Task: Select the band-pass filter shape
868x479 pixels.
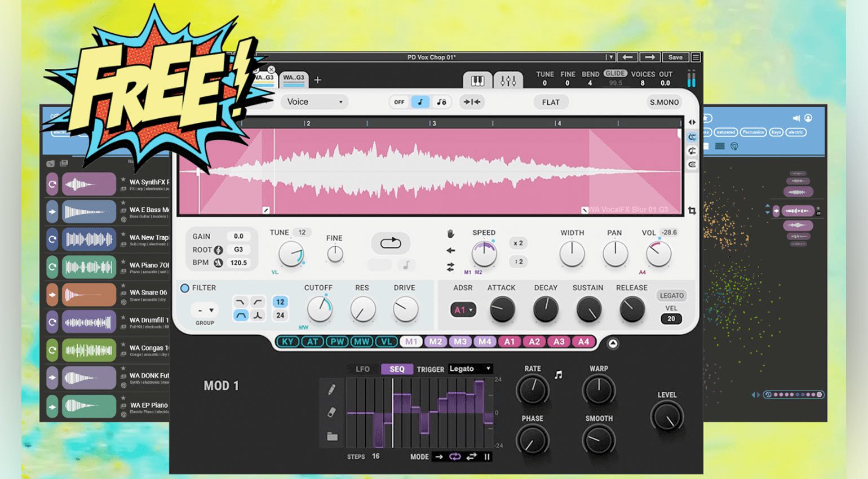Action: (x=240, y=316)
